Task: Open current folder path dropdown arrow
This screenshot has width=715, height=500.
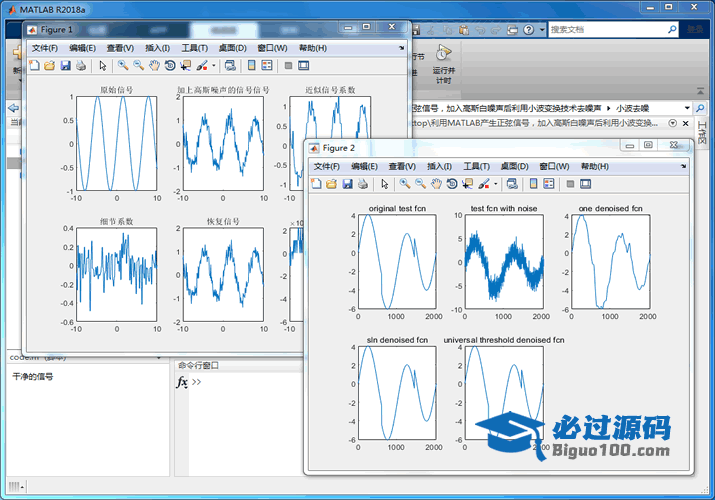Action: 687,108
